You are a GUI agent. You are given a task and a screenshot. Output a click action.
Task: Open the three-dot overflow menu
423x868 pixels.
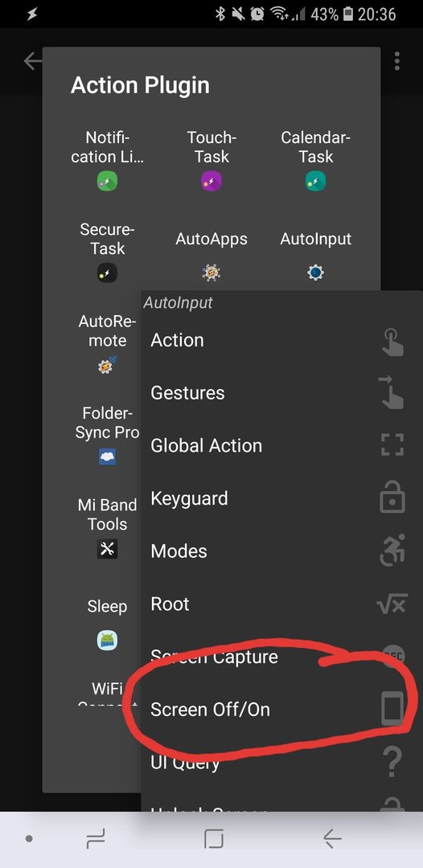click(397, 61)
